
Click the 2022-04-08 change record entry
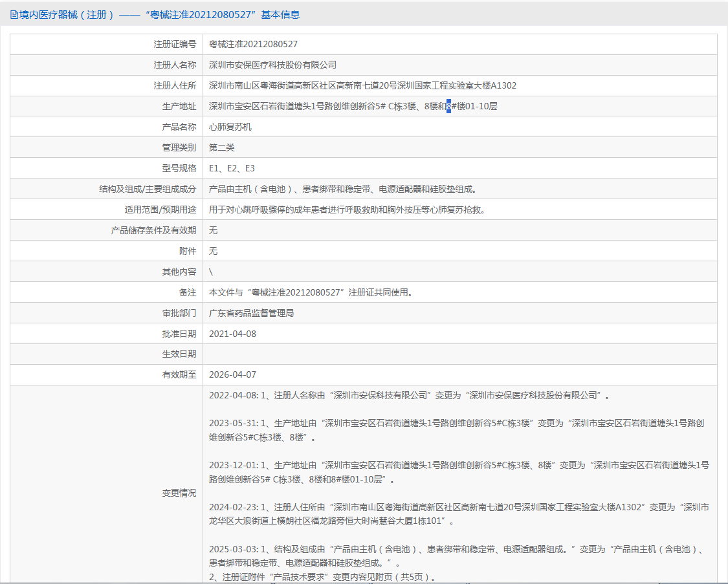(410, 396)
